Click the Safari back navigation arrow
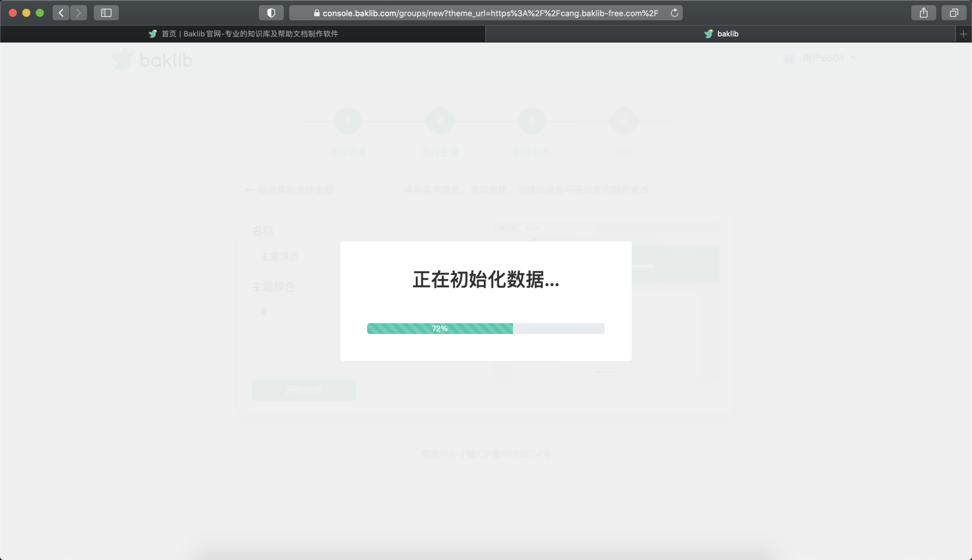Image resolution: width=972 pixels, height=560 pixels. tap(61, 13)
